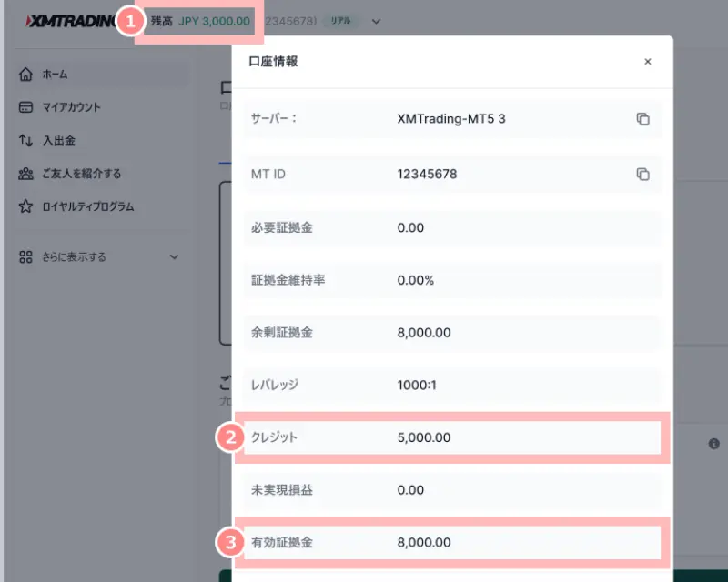The width and height of the screenshot is (728, 582).
Task: Select ロイヤルティプログラム in the sidebar
Action: click(88, 206)
